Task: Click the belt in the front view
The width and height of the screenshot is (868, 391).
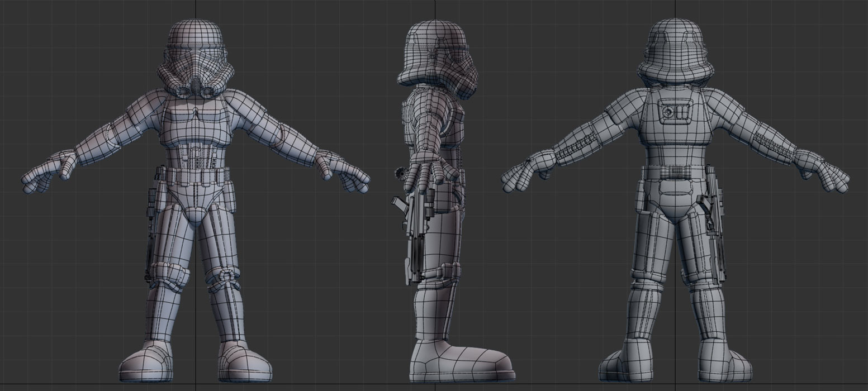Action: click(x=196, y=177)
